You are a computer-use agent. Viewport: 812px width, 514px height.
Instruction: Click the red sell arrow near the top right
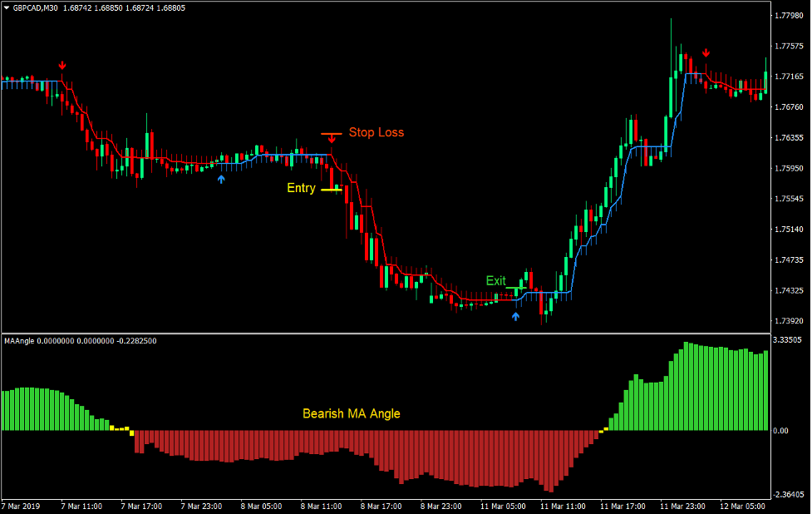click(707, 53)
